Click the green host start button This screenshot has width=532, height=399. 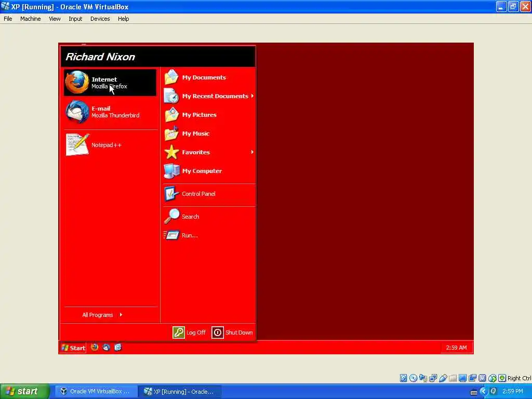click(25, 391)
